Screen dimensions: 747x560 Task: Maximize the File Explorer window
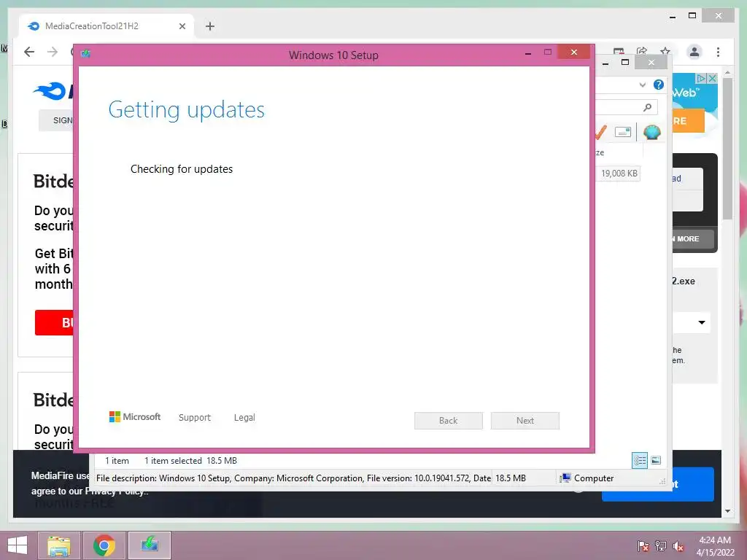[x=625, y=63]
